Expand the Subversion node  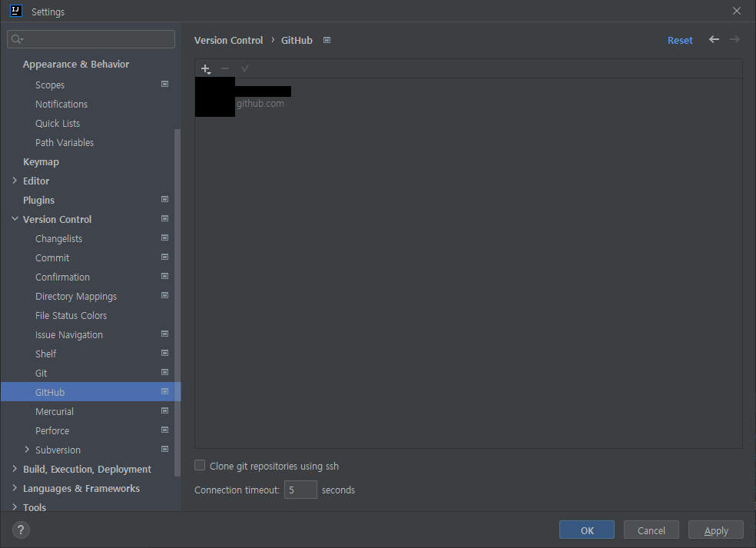click(x=27, y=449)
